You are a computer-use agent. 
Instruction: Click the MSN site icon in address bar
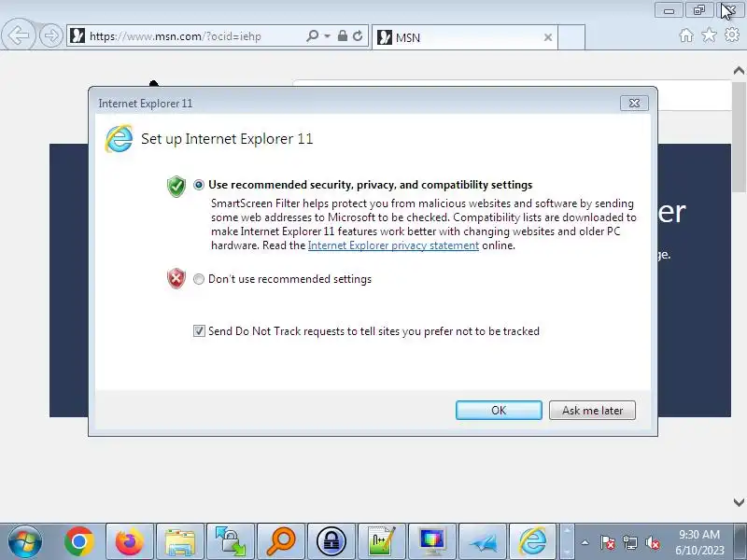point(78,35)
